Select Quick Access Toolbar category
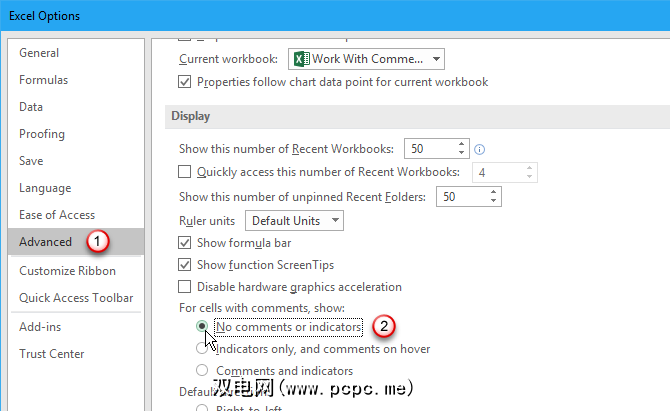The height and width of the screenshot is (411, 670). point(76,298)
